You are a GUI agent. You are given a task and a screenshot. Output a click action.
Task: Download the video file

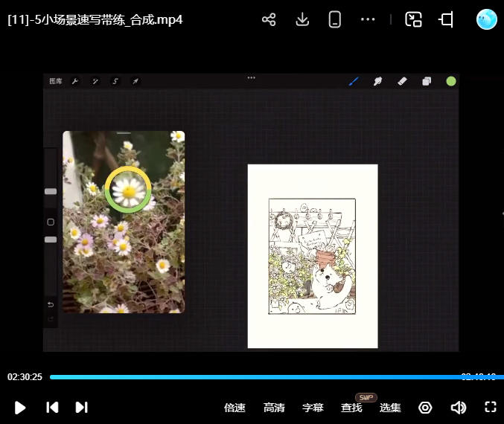coord(302,20)
